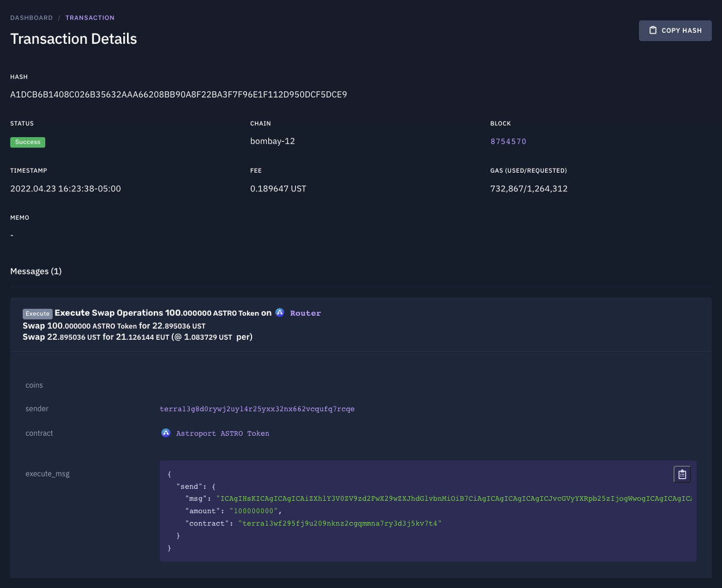The height and width of the screenshot is (588, 722).
Task: Open block 8754570 link
Action: click(x=508, y=141)
